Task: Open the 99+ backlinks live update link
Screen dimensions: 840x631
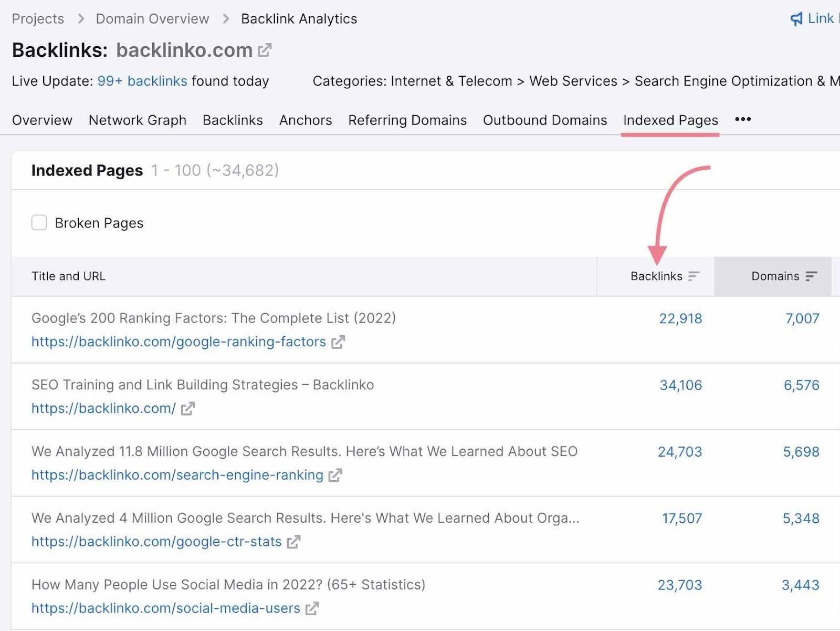Action: tap(142, 81)
